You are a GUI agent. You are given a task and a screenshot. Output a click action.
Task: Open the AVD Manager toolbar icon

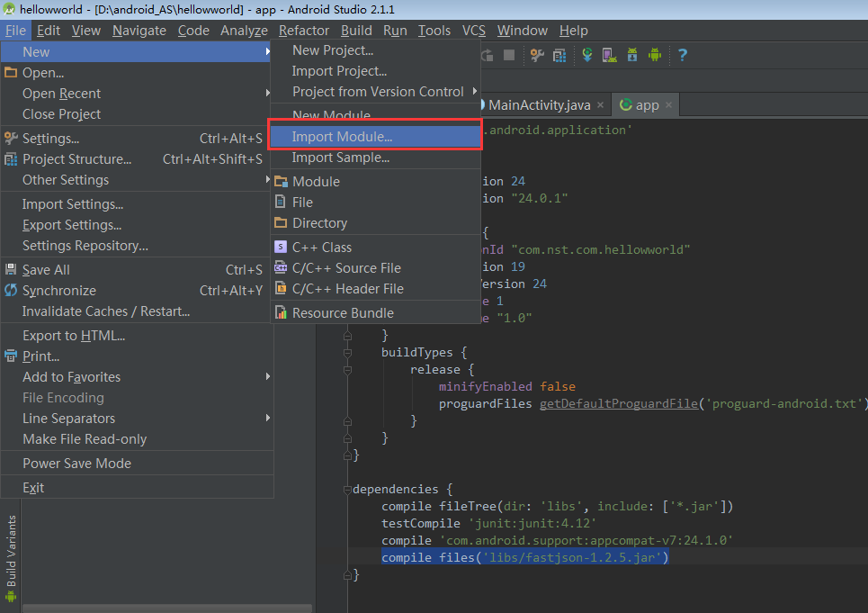[609, 55]
